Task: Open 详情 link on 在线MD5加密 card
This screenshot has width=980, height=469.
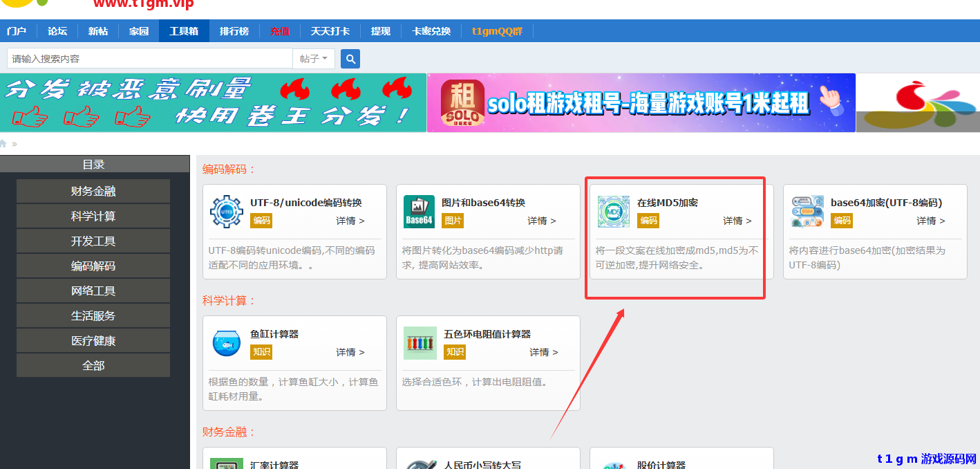Action: [x=735, y=221]
